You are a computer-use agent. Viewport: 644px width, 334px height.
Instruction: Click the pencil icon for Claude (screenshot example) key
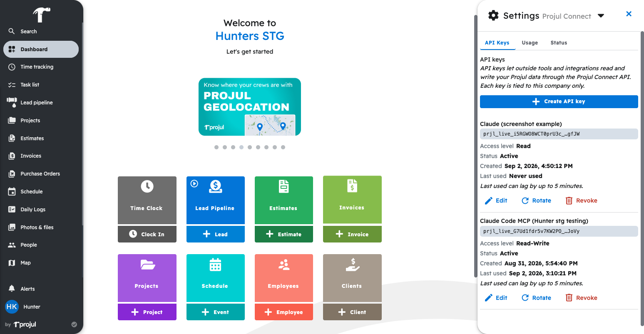pyautogui.click(x=489, y=201)
